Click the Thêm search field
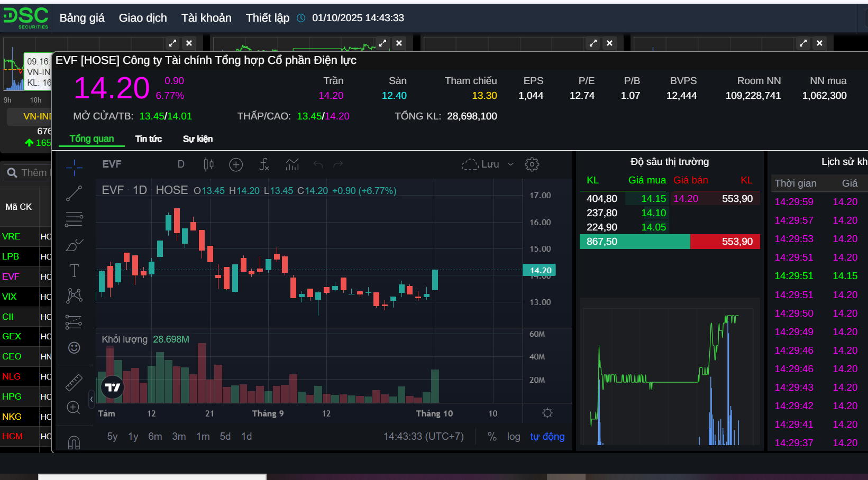This screenshot has width=868, height=480. click(x=28, y=173)
